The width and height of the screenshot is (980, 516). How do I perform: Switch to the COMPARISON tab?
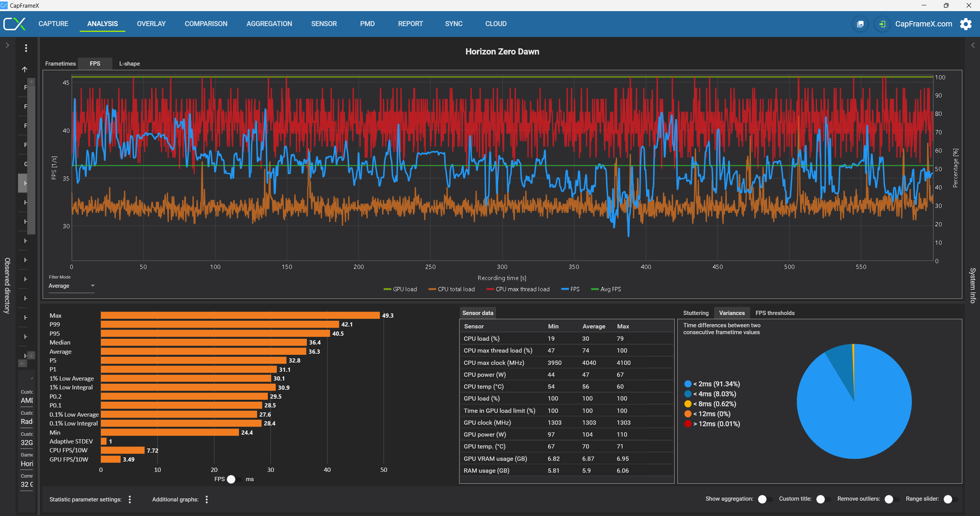206,24
